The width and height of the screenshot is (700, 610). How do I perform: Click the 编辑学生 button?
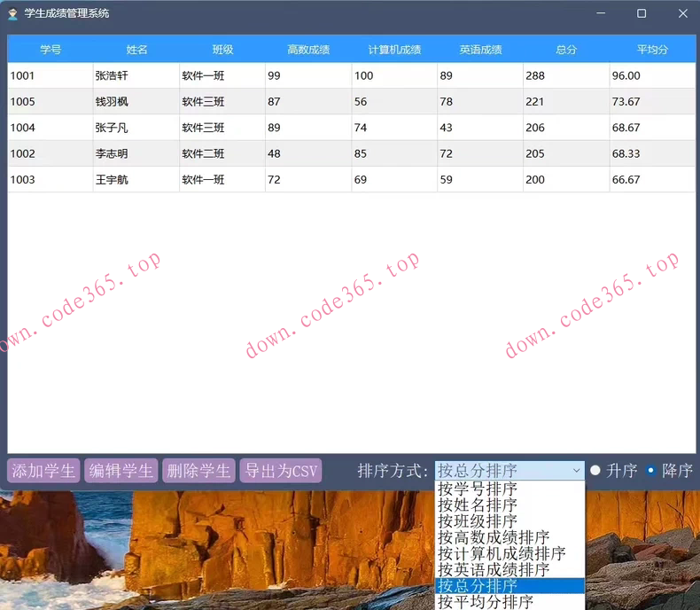point(121,471)
